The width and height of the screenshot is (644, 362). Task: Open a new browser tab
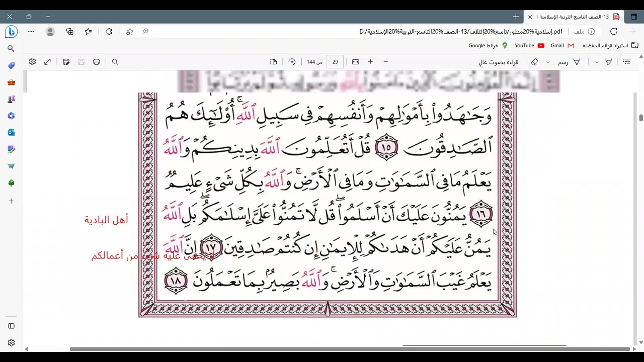[516, 17]
